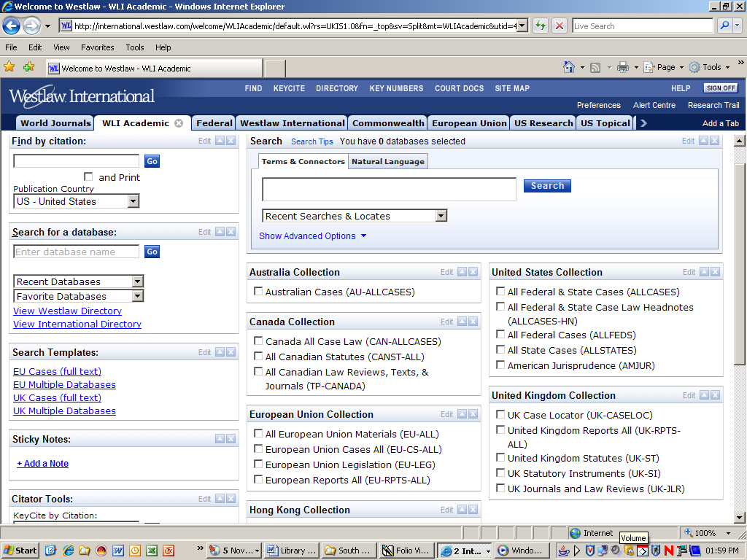This screenshot has width=747, height=560.
Task: Open the Start menu on taskbar
Action: (20, 551)
